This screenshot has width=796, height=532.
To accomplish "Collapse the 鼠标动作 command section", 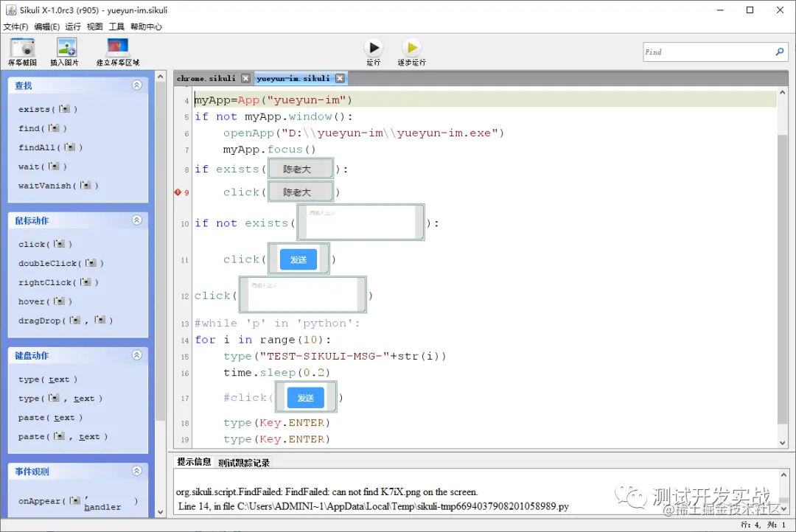I will click(137, 220).
